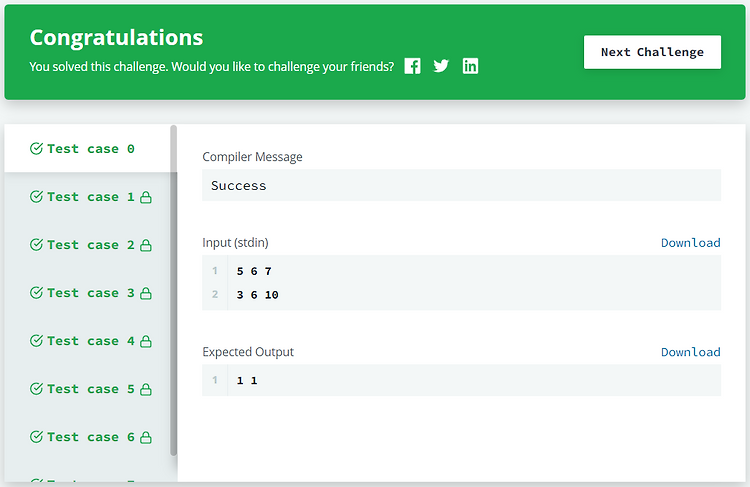Click input line '3 6 10'

tap(257, 295)
